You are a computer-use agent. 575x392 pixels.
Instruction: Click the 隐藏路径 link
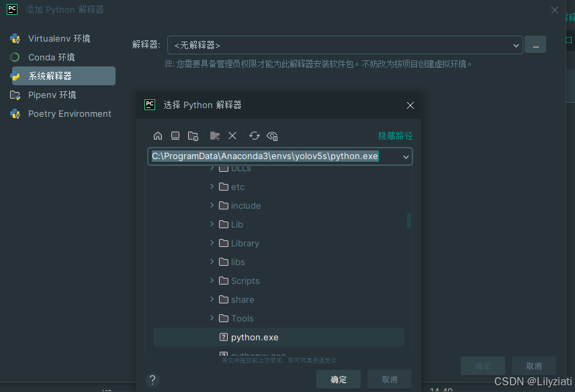tap(395, 136)
